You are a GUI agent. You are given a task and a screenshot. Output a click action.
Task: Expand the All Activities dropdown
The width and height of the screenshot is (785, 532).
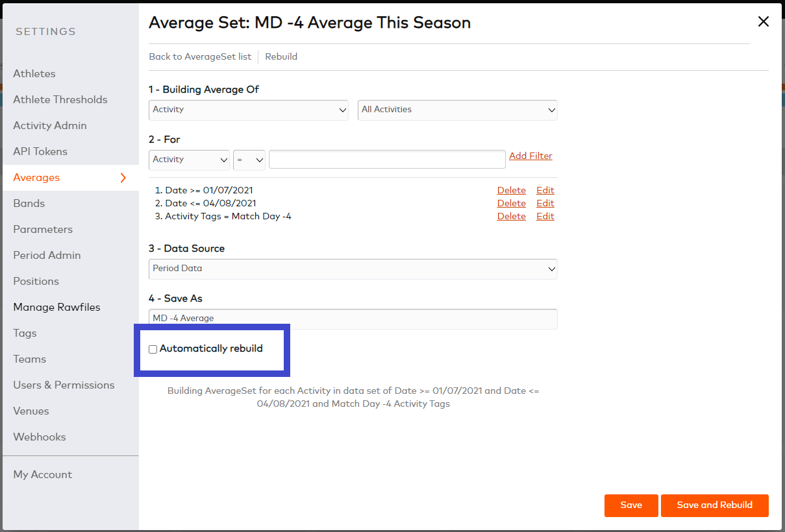pos(458,110)
